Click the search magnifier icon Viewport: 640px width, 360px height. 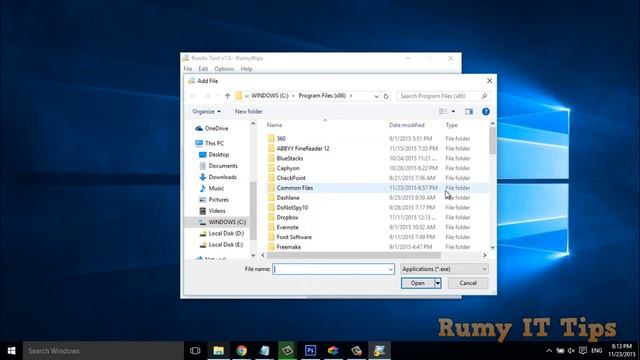484,96
